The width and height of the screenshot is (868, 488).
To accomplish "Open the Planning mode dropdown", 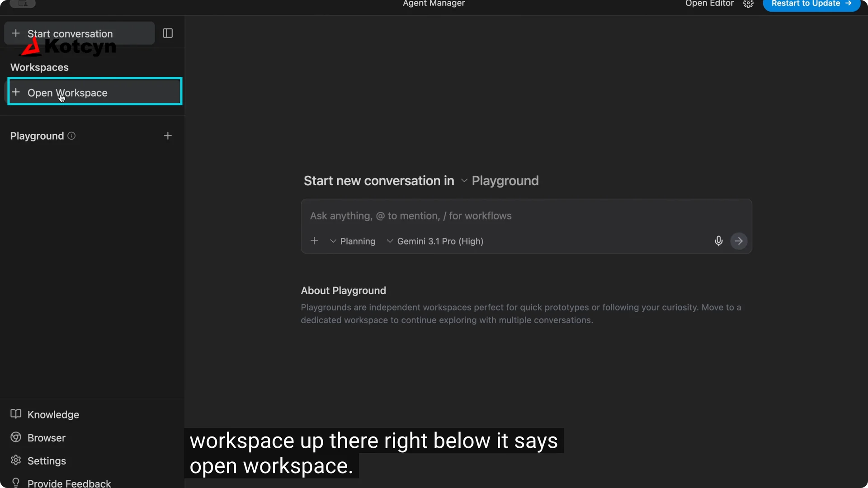I will (x=353, y=241).
